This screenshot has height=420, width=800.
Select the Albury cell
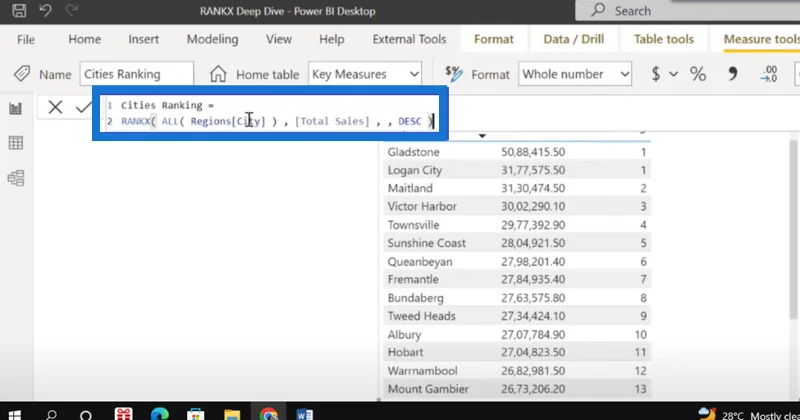(405, 335)
